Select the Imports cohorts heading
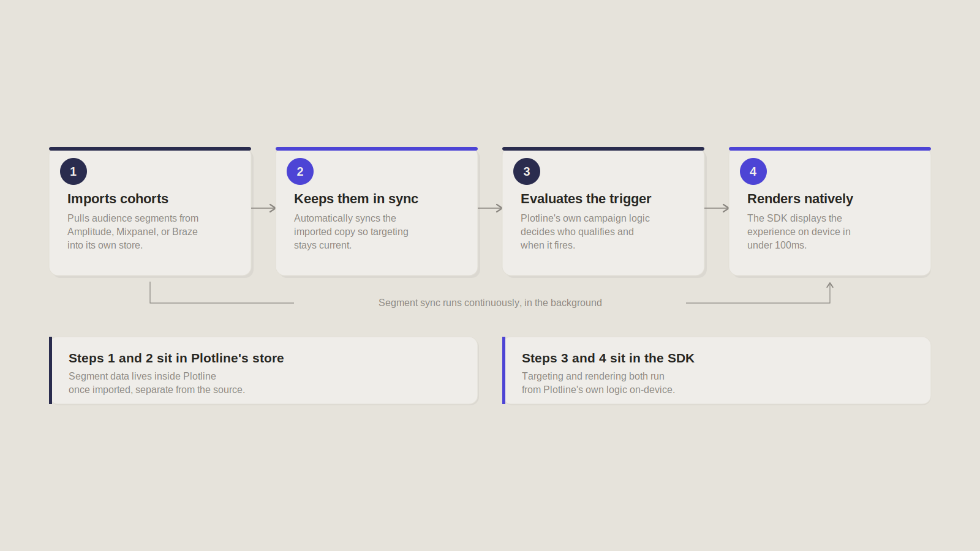 point(118,199)
